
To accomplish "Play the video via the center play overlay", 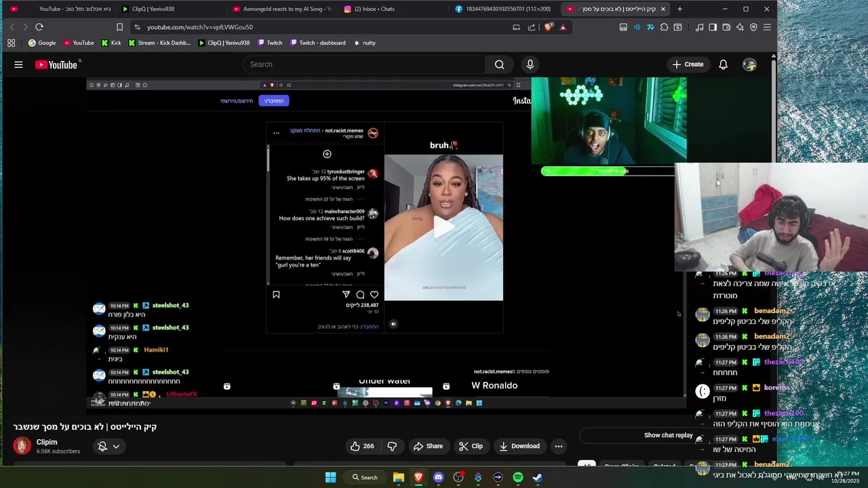I will pos(443,227).
